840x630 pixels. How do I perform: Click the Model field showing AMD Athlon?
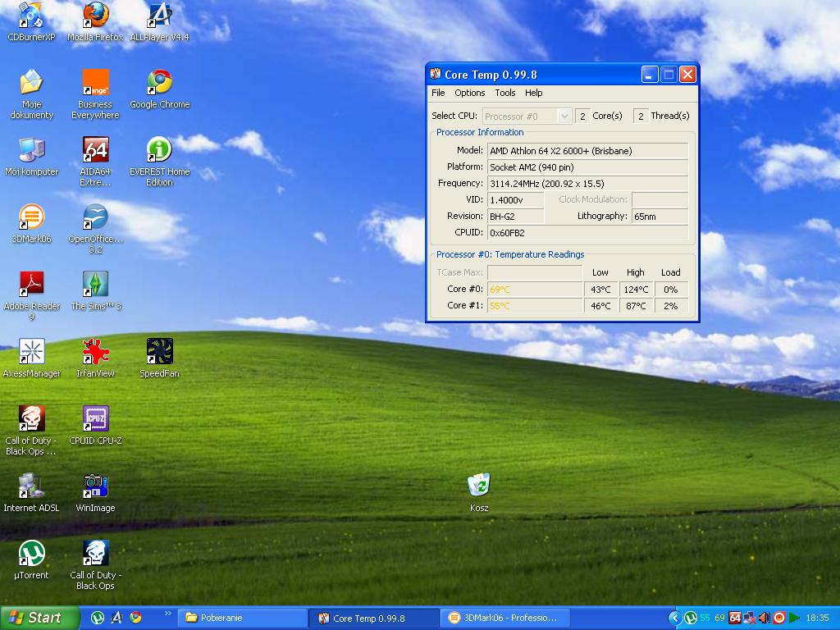tap(587, 151)
